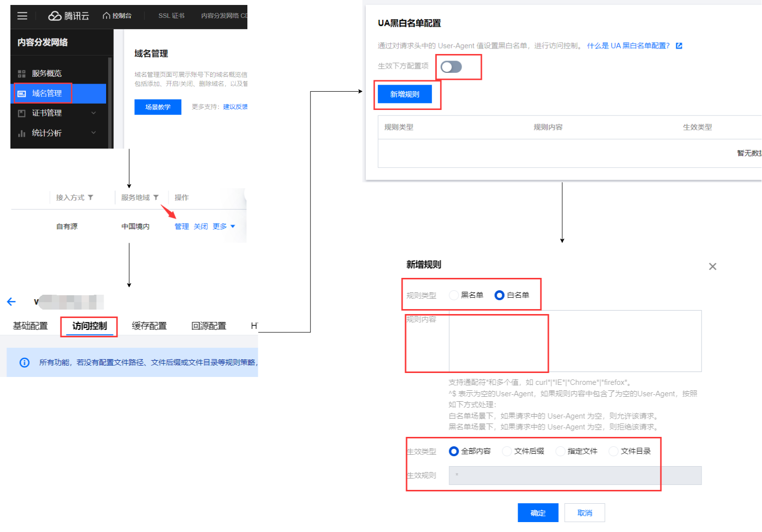
Task: Click the 规则类型 column header
Action: click(399, 127)
